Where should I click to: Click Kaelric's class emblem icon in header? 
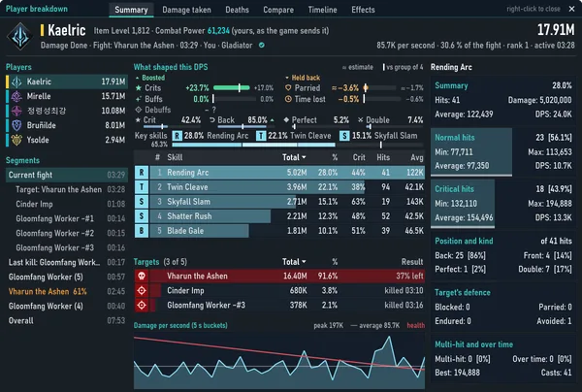coord(20,37)
